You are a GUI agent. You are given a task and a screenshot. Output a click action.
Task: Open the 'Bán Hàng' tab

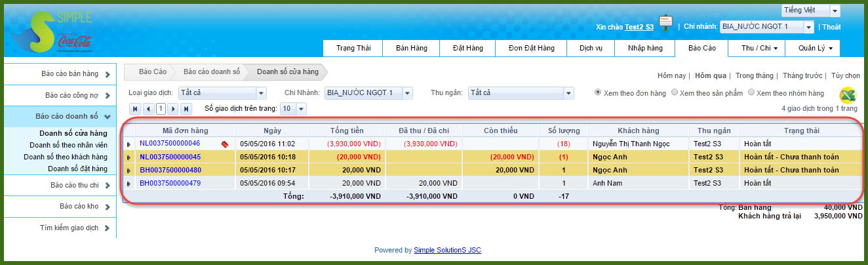coord(411,49)
